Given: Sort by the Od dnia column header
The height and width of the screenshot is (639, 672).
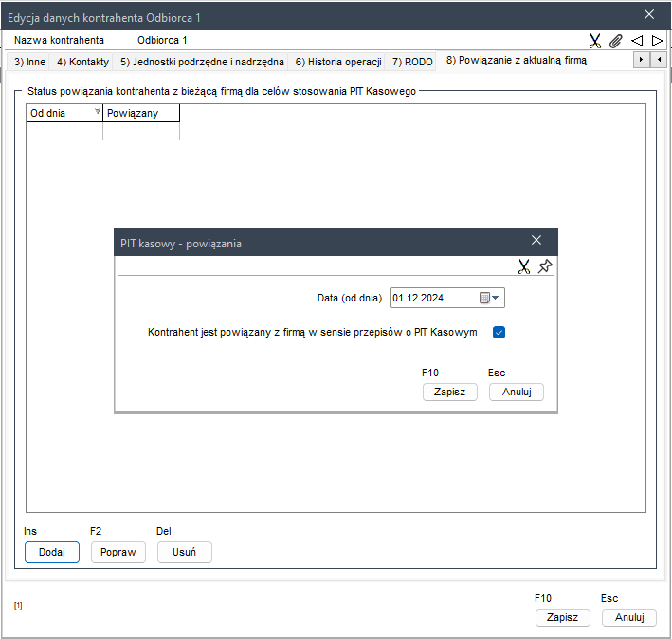Looking at the screenshot, I should click(64, 113).
